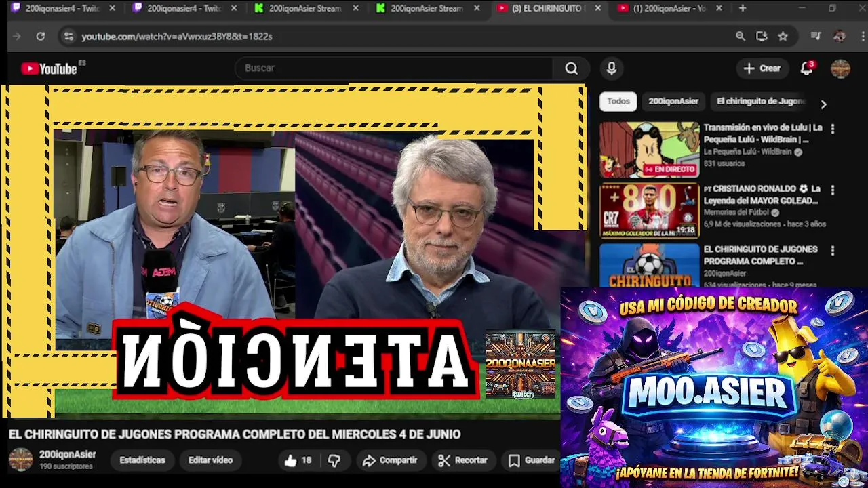Expand more filter chips with right arrow
The width and height of the screenshot is (868, 488).
pos(823,104)
